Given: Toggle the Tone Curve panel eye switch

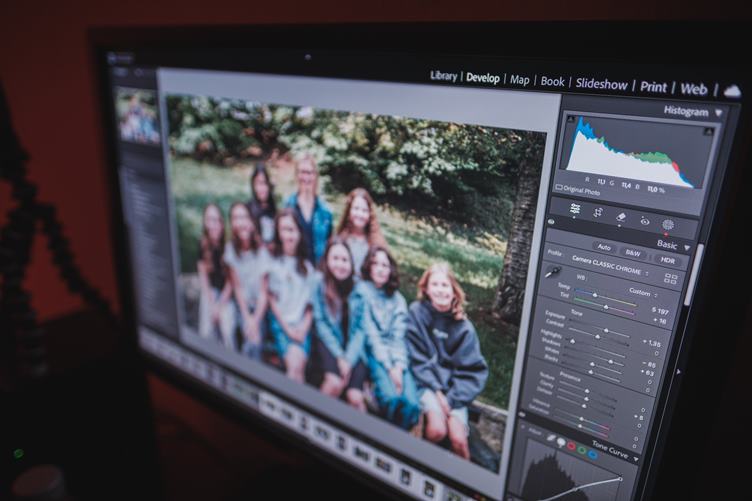Looking at the screenshot, I should click(x=522, y=415).
